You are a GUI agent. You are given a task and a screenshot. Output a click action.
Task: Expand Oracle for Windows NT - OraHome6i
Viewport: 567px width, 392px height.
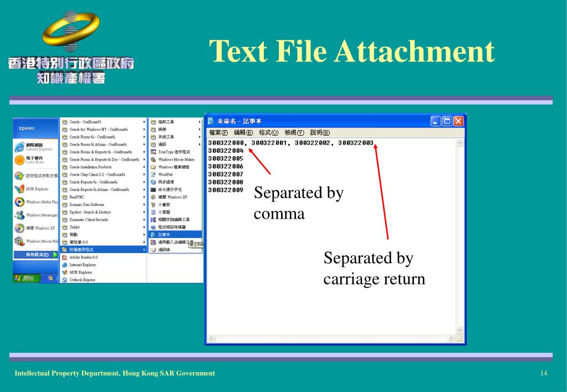[x=104, y=130]
